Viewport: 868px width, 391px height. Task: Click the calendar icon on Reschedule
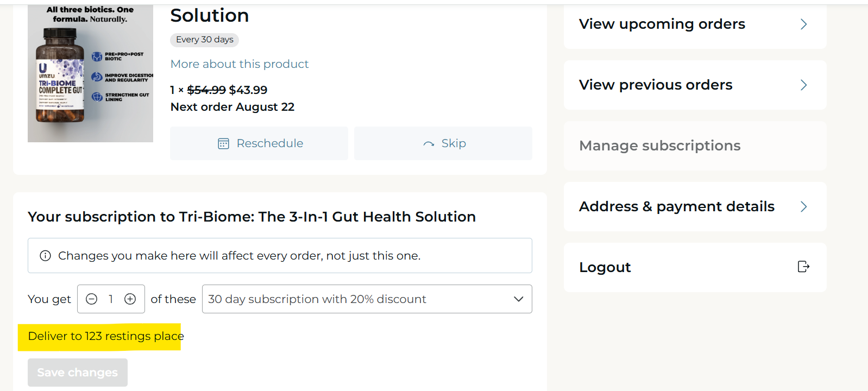click(223, 143)
